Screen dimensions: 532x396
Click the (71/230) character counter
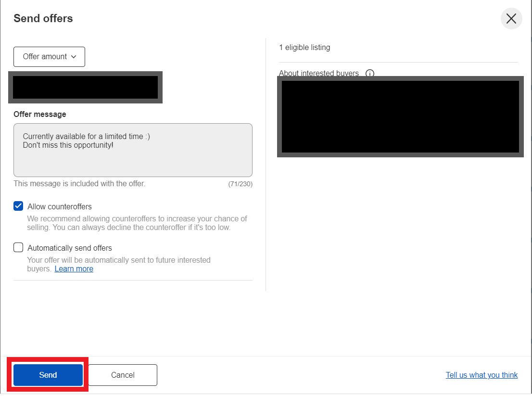tap(240, 184)
